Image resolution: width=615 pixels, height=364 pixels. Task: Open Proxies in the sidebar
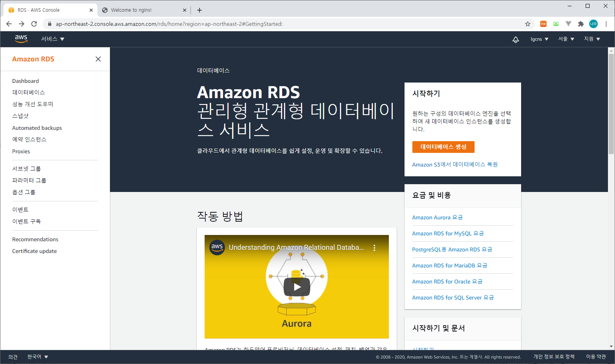tap(21, 151)
